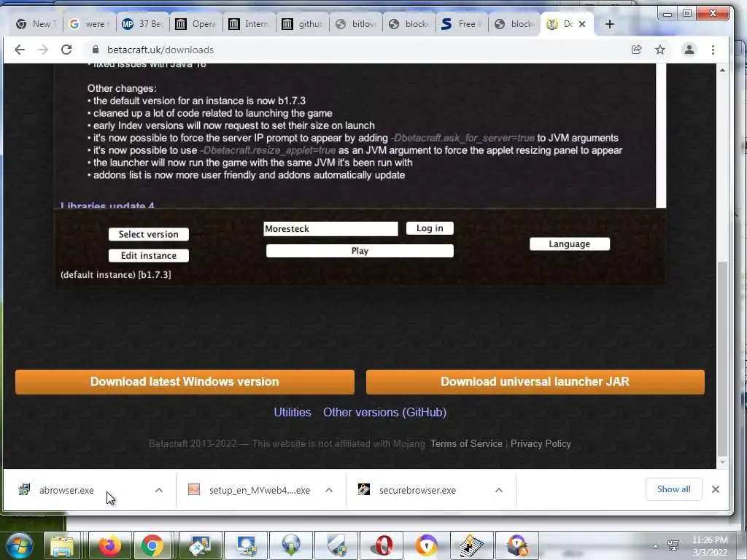Click the Select version button
This screenshot has height=560, width=747.
149,234
